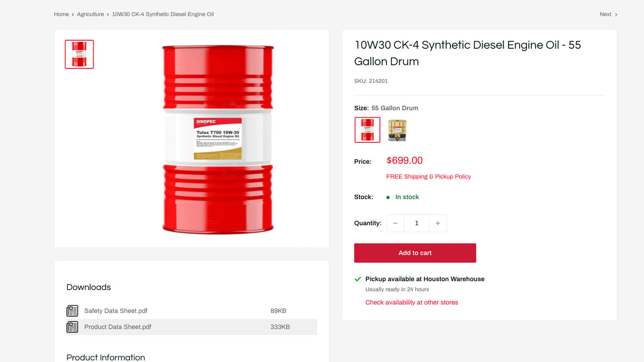Expand the Downloads section

point(89,287)
